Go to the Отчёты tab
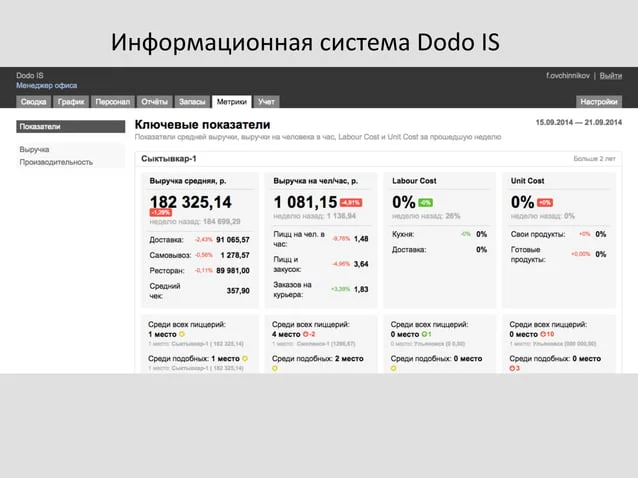Image resolution: width=638 pixels, height=478 pixels. pyautogui.click(x=155, y=102)
